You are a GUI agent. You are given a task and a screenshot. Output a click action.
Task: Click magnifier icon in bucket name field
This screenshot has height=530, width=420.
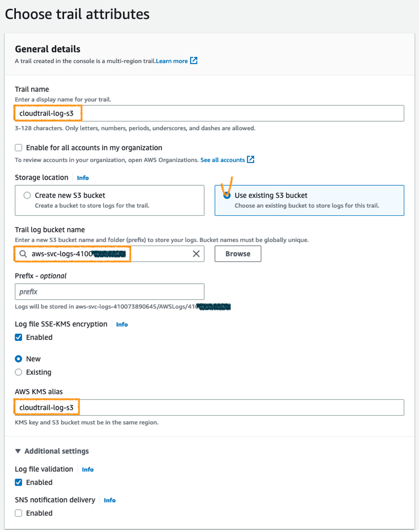pos(23,254)
